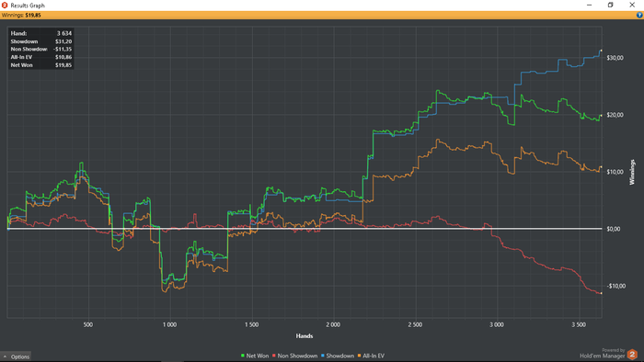Click the 3 000 x-axis label
This screenshot has height=362, width=644.
tap(497, 324)
